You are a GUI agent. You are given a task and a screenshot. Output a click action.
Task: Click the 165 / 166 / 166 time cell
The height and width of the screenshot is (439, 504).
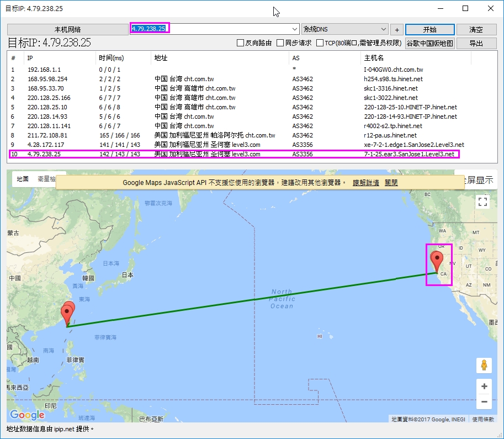(x=120, y=135)
